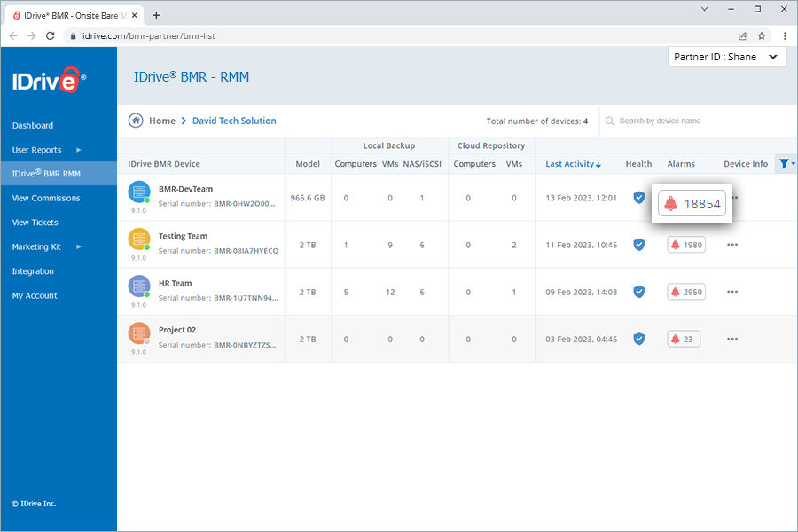The image size is (798, 532).
Task: Open alarms badge showing 2950
Action: click(x=686, y=292)
